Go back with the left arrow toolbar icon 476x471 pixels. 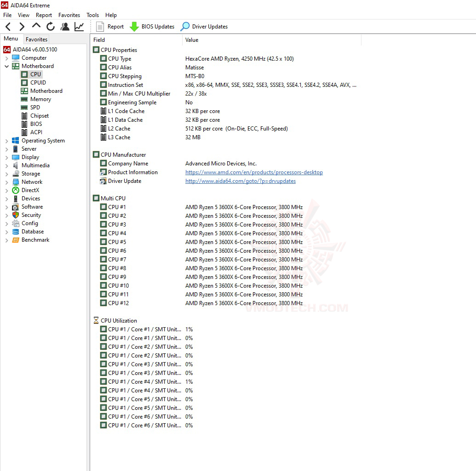(x=8, y=27)
